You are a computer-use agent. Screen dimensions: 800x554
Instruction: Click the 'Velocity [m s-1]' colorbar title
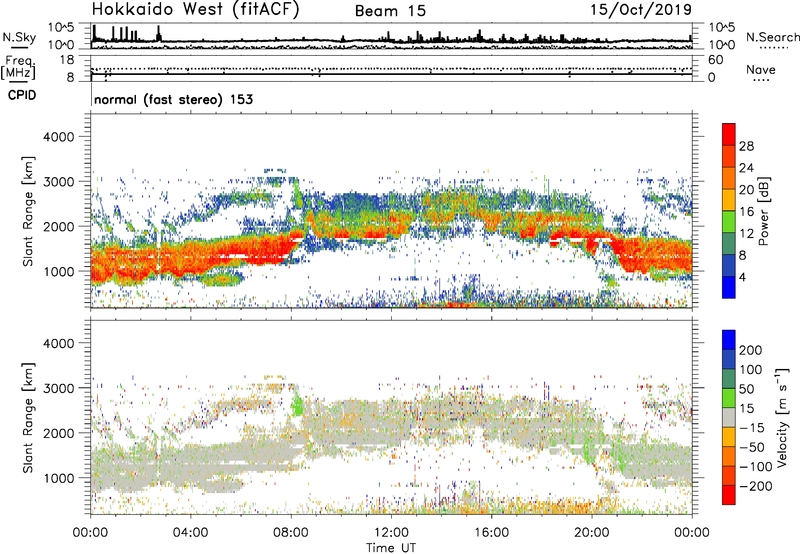click(x=782, y=417)
